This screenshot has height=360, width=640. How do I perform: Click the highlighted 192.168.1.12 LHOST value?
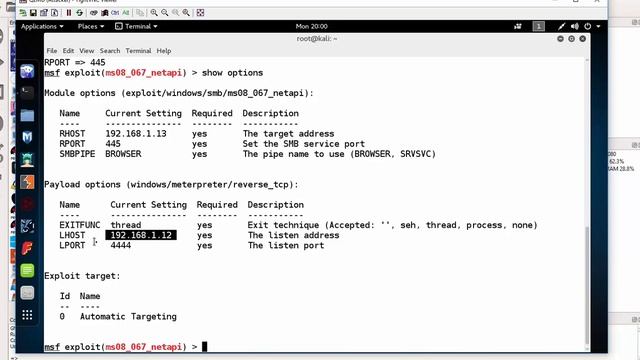(141, 235)
